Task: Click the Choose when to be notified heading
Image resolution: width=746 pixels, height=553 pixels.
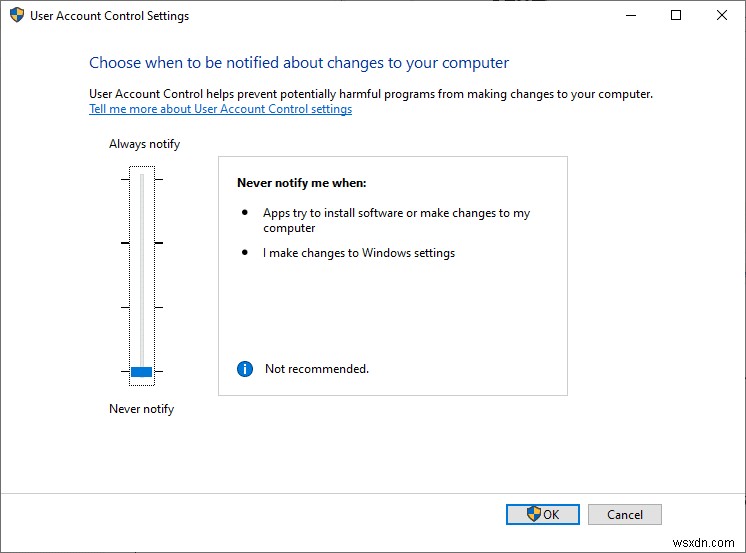Action: coord(299,63)
